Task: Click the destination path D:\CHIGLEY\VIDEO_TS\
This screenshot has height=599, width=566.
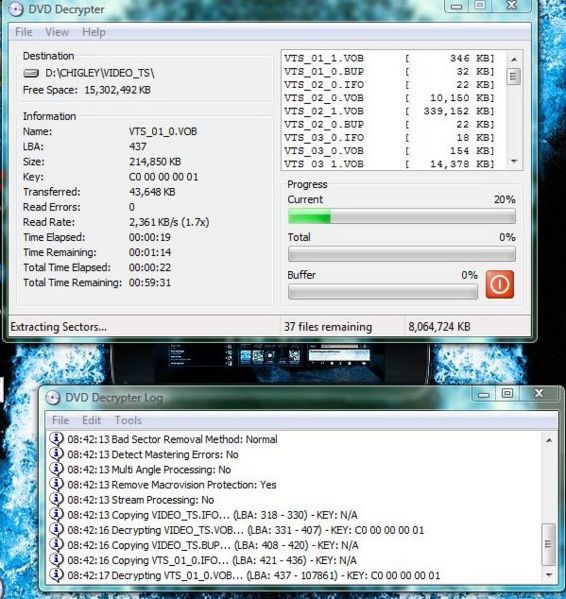Action: click(100, 73)
